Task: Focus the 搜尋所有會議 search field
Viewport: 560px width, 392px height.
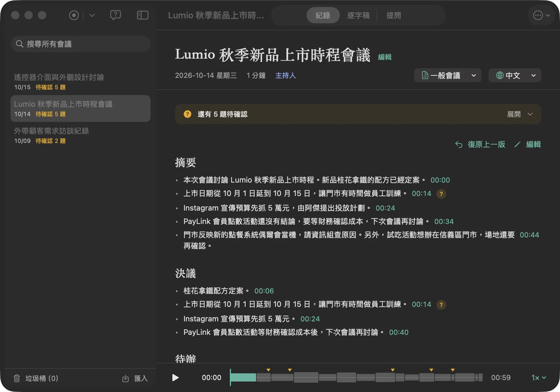Action: [80, 44]
